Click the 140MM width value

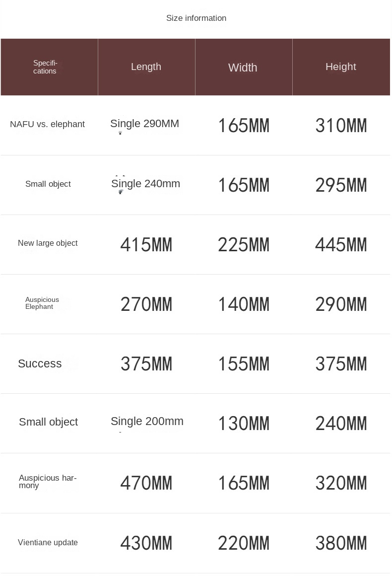243,304
